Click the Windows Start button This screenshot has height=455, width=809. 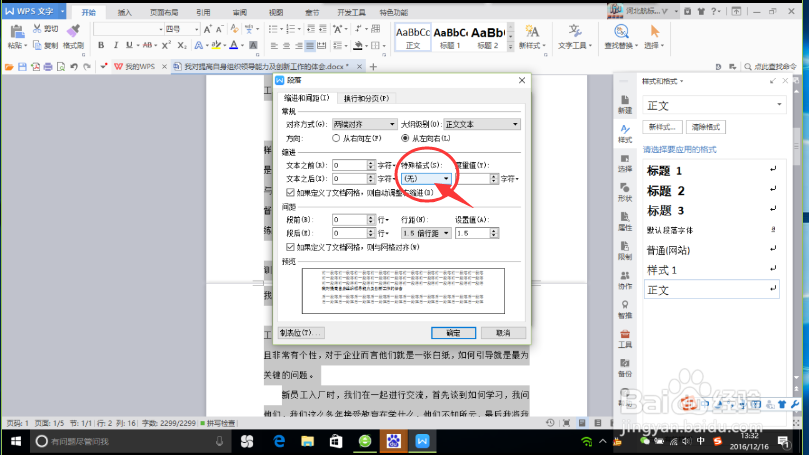(16, 441)
